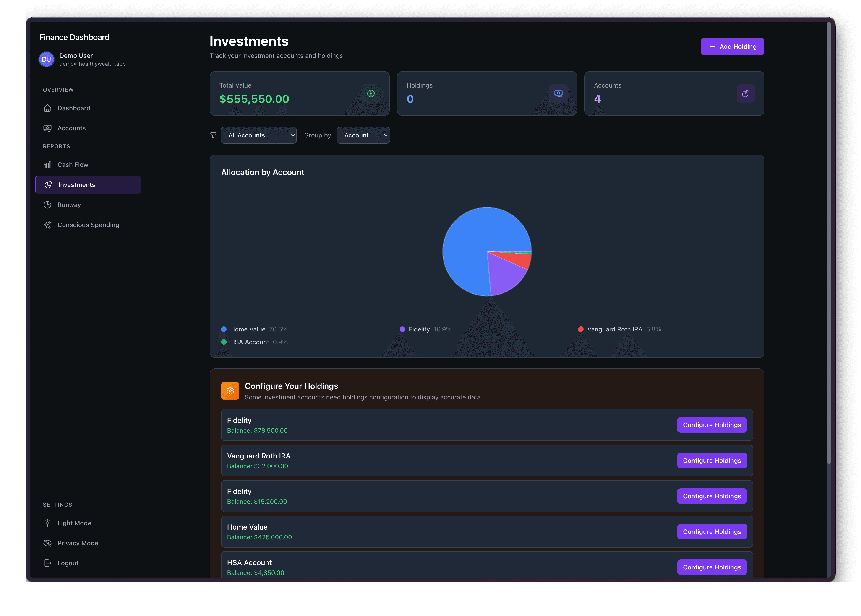Click the pie icon on Accounts card
This screenshot has height=616, width=861.
pyautogui.click(x=746, y=94)
